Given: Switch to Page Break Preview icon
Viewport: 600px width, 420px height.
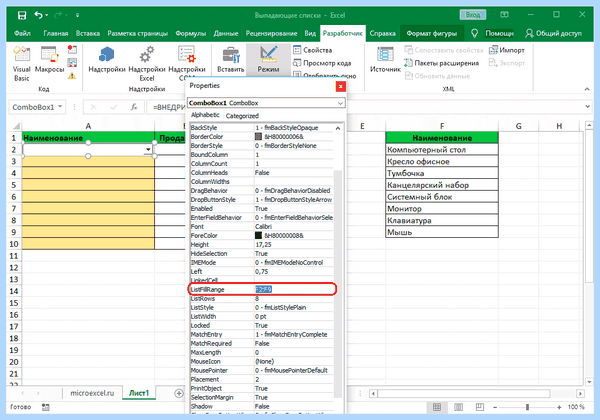Looking at the screenshot, I should 479,407.
